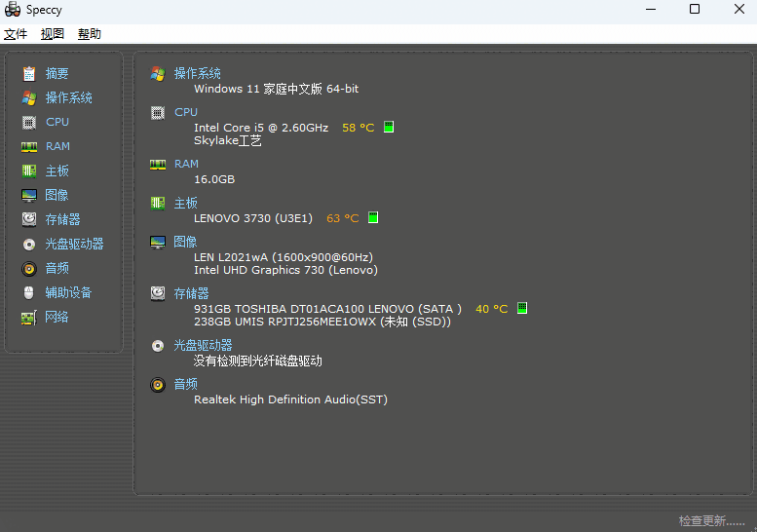
Task: Click the green temperature indicator next to 63 °C
Action: pyautogui.click(x=373, y=217)
